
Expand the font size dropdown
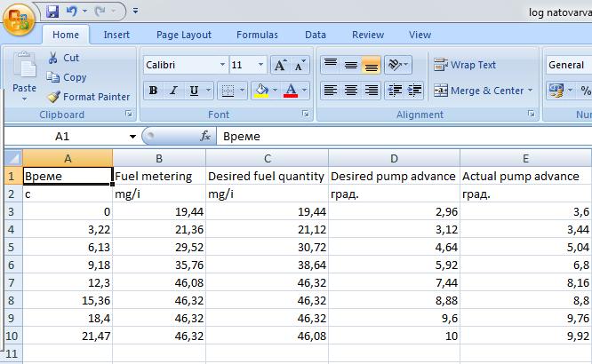[x=260, y=66]
